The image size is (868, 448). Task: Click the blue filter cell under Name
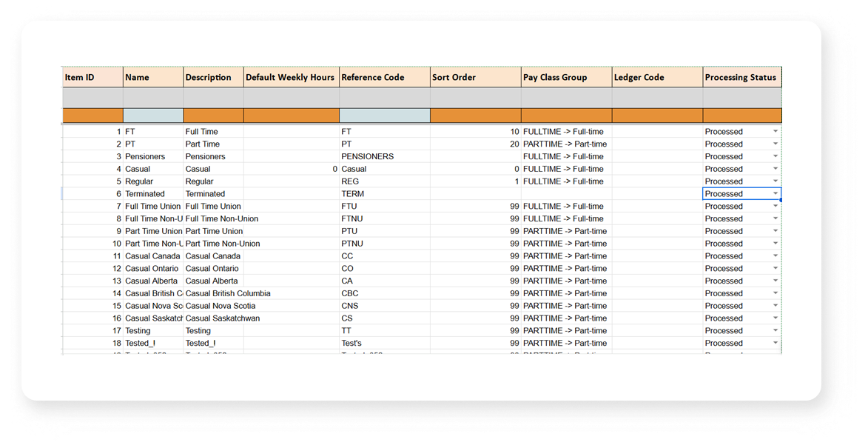pos(152,116)
